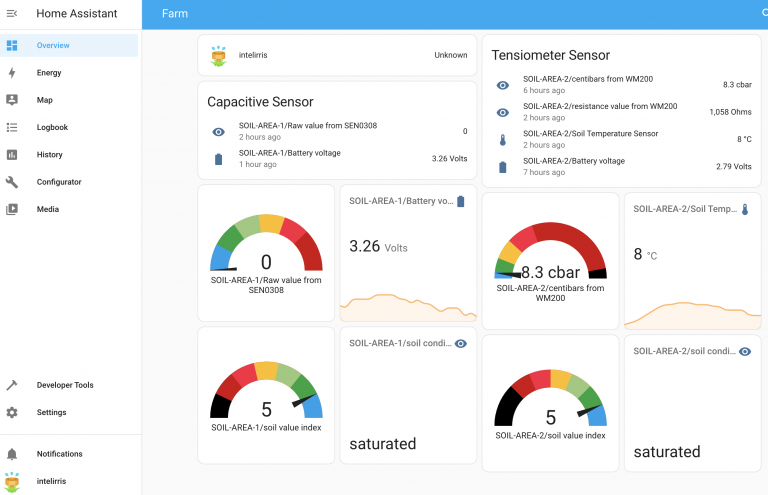Open the Settings gear icon
768x495 pixels.
12,412
